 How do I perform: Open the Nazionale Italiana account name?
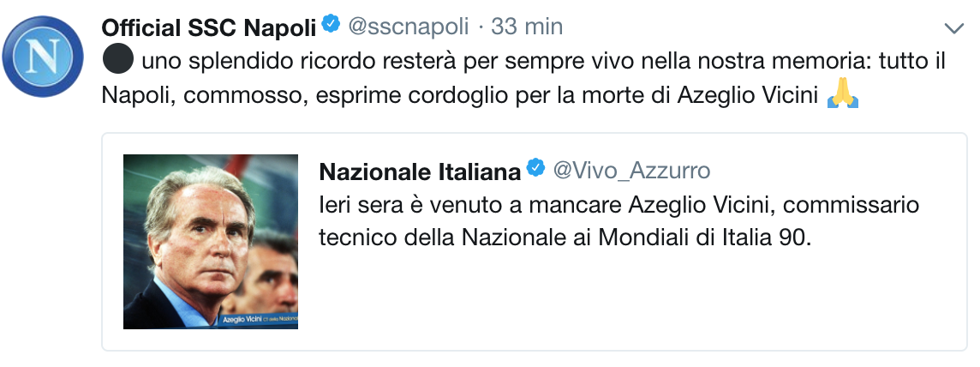(x=419, y=171)
